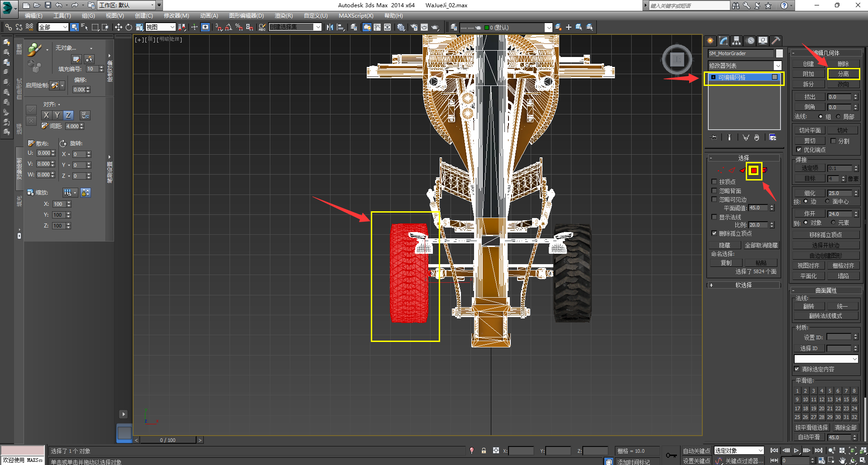868x465 pixels.
Task: Enable 忽略背面 checkbox
Action: (714, 191)
